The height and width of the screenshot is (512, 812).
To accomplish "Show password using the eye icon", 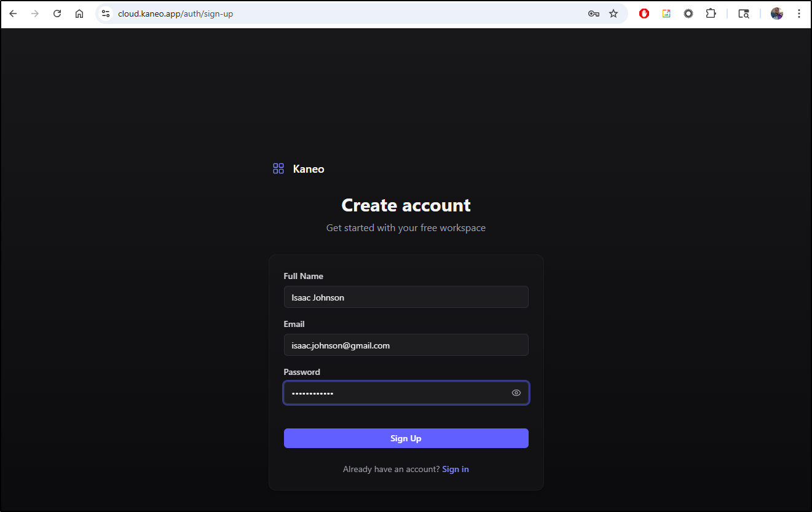I will pos(516,393).
